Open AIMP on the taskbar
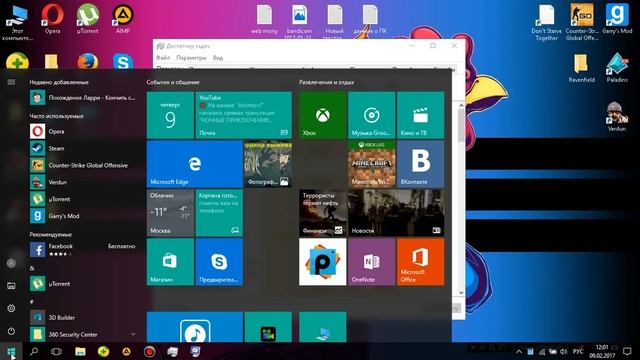Screen dimensions: 640x360 pos(127,351)
